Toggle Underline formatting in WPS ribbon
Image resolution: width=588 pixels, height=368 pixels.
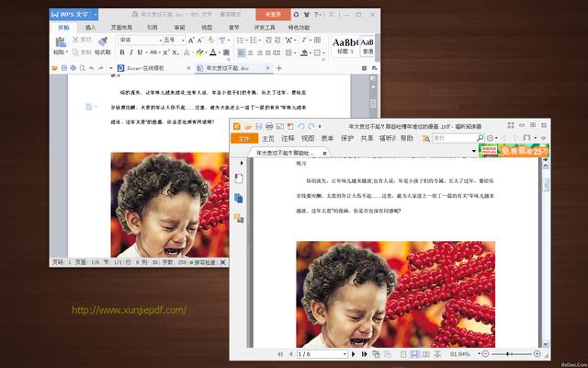tap(140, 52)
